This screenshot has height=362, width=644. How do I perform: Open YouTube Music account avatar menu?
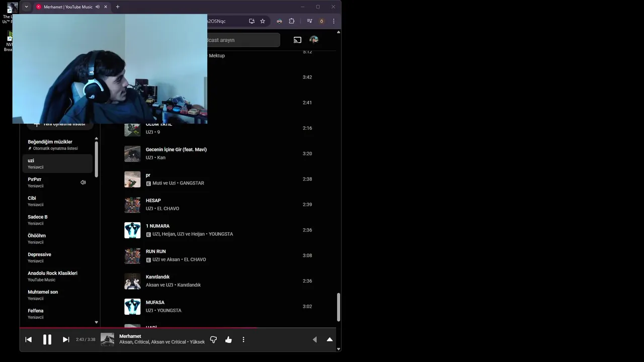(x=314, y=40)
